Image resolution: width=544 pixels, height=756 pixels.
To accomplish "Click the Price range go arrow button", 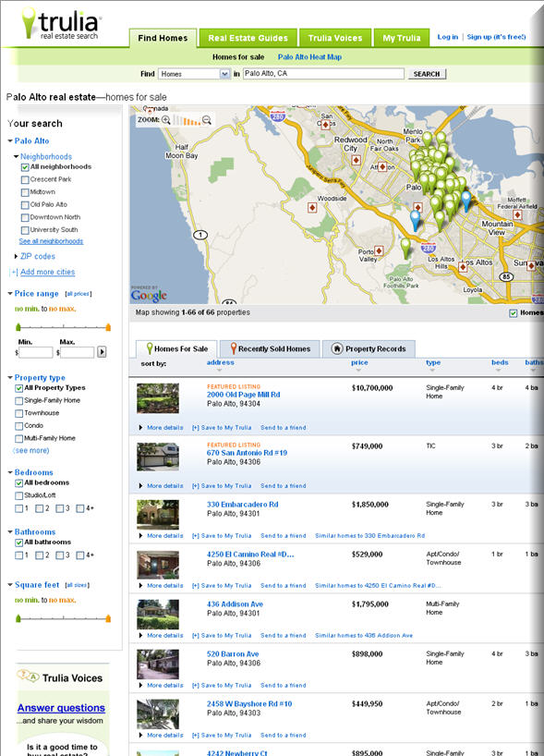I will [102, 352].
